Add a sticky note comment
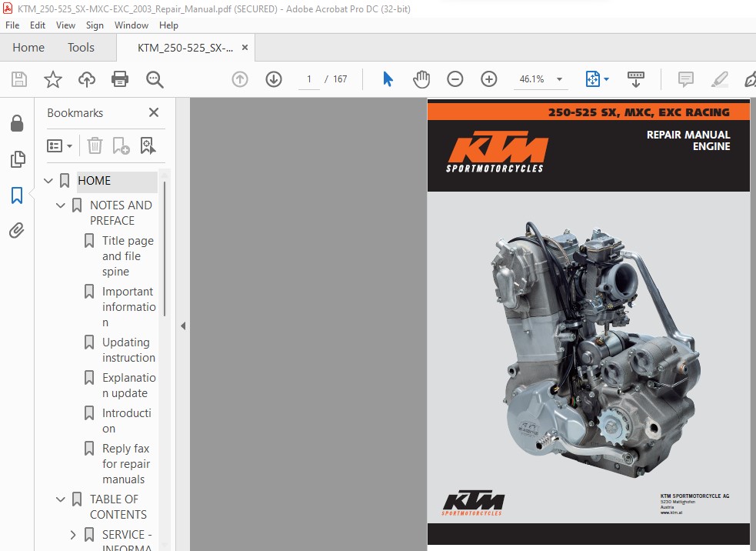Image resolution: width=756 pixels, height=551 pixels. pyautogui.click(x=685, y=79)
